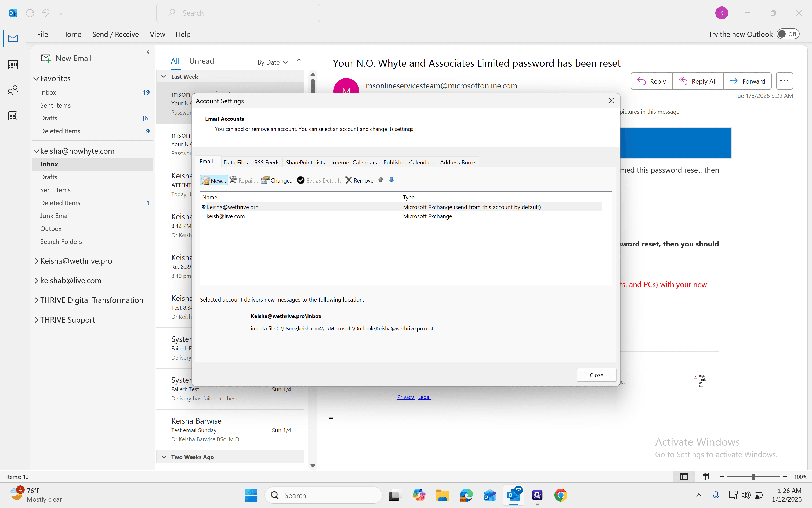Image resolution: width=812 pixels, height=508 pixels.
Task: Click the move account down arrow icon
Action: click(392, 180)
